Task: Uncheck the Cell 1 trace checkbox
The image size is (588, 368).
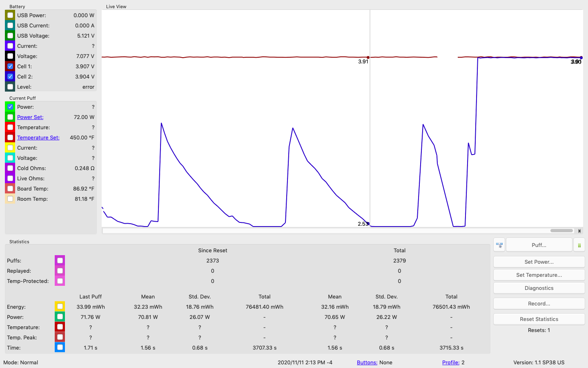Action: [x=10, y=66]
